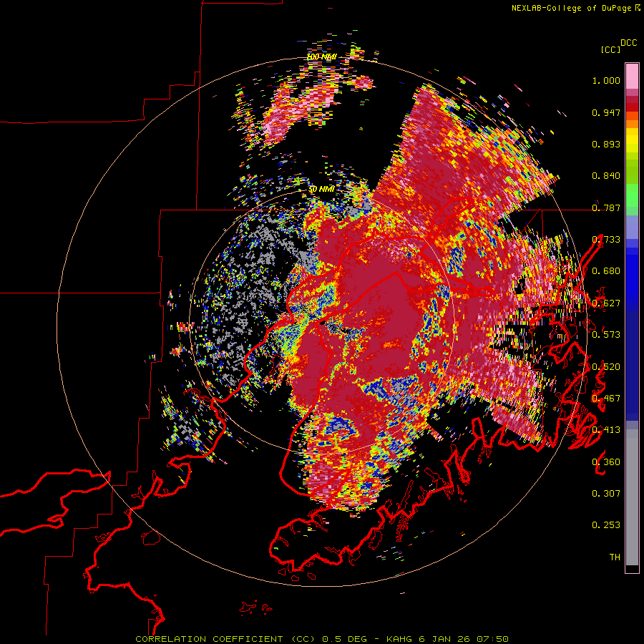This screenshot has width=644, height=644.
Task: Click the 0.573 legend value
Action: (606, 334)
